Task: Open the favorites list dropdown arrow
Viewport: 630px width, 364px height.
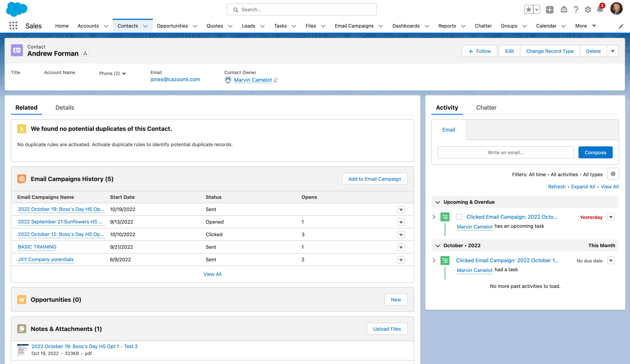Action: (536, 10)
